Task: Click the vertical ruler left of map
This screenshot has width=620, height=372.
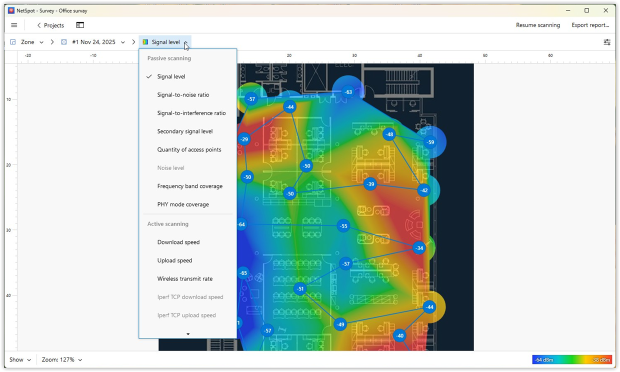Action: tap(11, 207)
